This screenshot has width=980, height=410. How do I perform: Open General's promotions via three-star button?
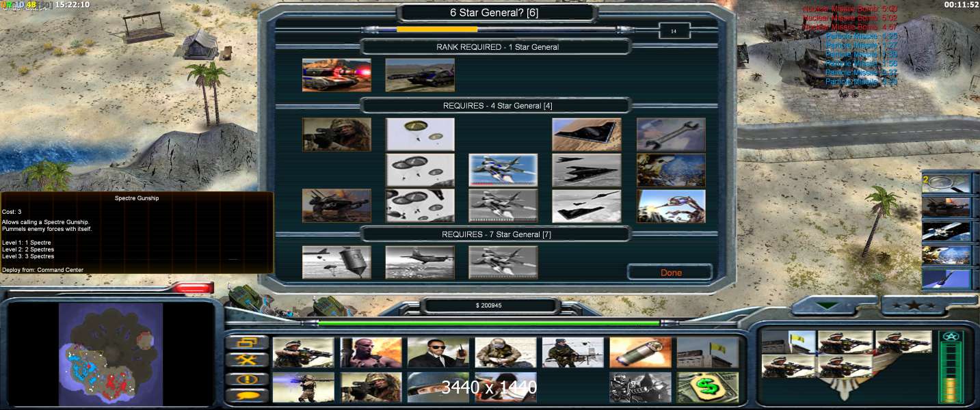[x=911, y=305]
